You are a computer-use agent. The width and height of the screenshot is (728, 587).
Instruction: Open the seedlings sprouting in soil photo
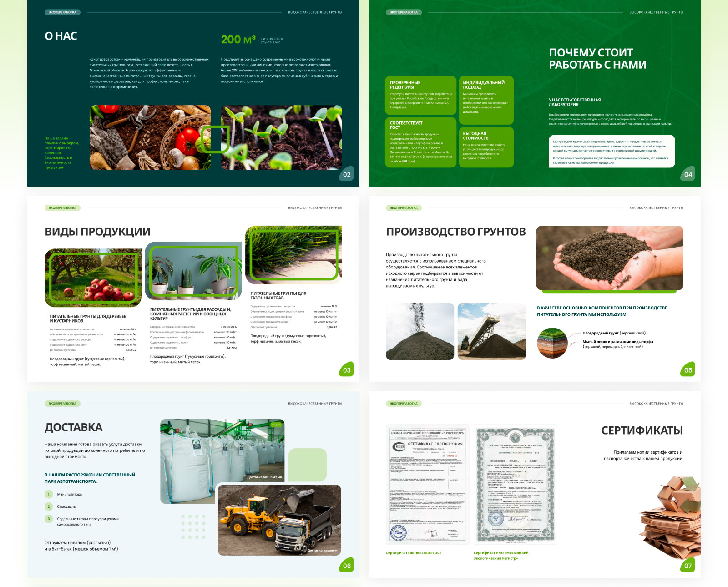point(282,137)
